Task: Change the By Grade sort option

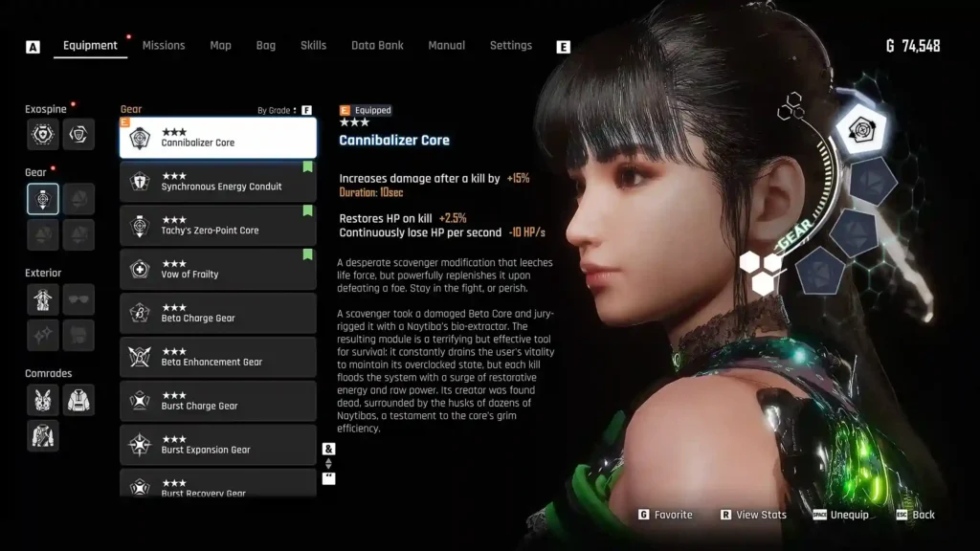Action: click(284, 110)
